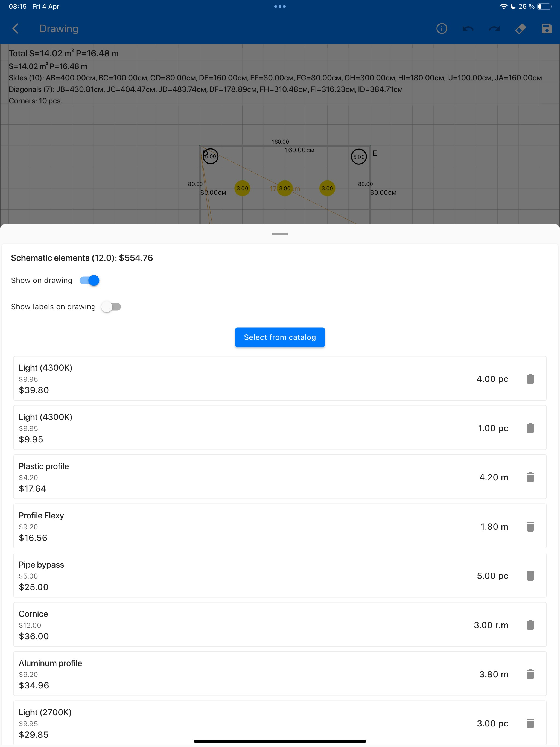This screenshot has height=747, width=560.
Task: Edit the 5.00 pc quantity
Action: click(492, 576)
